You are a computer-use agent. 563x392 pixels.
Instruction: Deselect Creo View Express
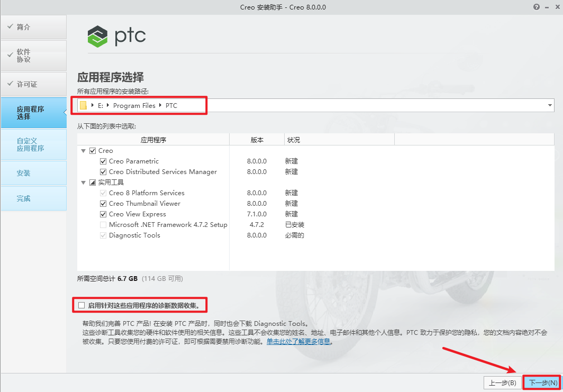coord(103,214)
